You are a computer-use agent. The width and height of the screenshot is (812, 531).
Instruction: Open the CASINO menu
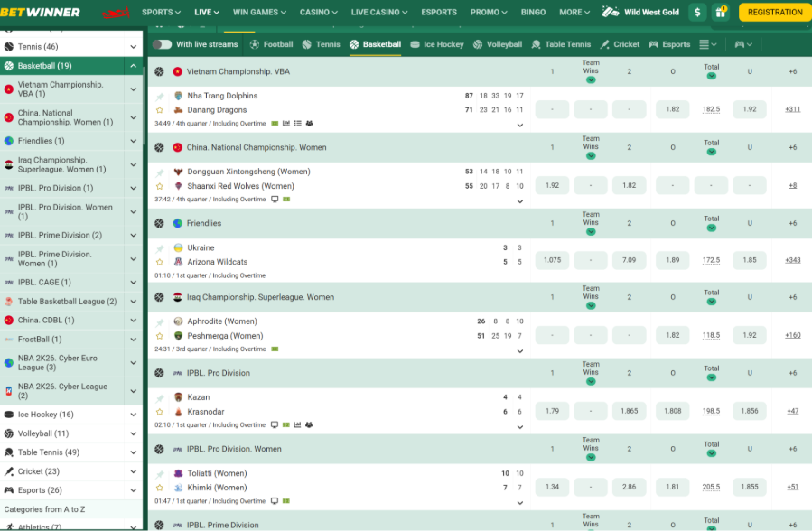click(319, 12)
